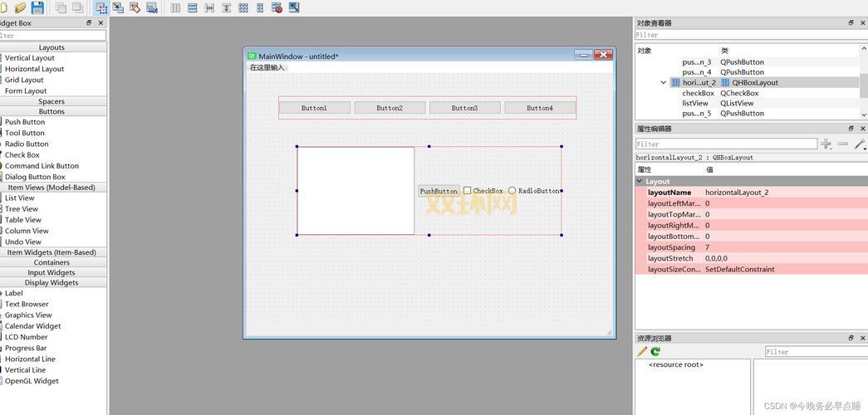Click the PushButton in the layout
This screenshot has height=415, width=868.
click(438, 191)
